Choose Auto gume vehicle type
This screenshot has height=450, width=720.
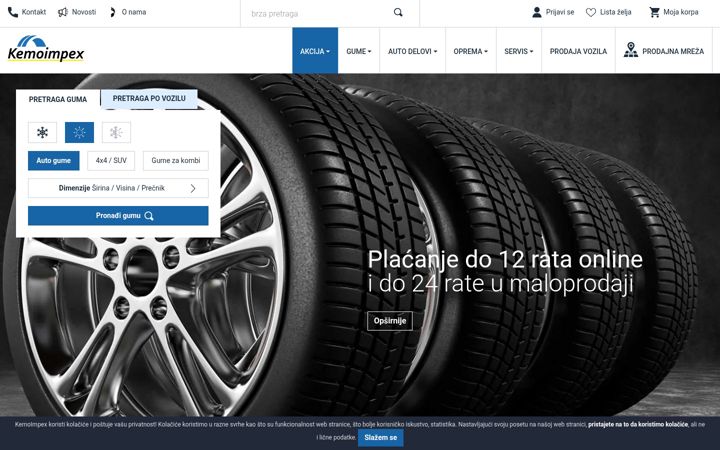tap(54, 161)
